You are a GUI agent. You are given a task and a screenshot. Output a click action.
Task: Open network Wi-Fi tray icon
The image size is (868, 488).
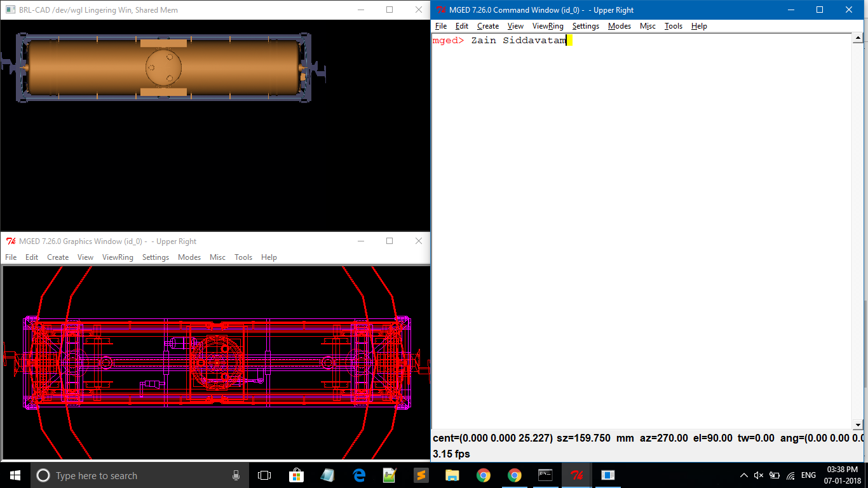click(791, 475)
